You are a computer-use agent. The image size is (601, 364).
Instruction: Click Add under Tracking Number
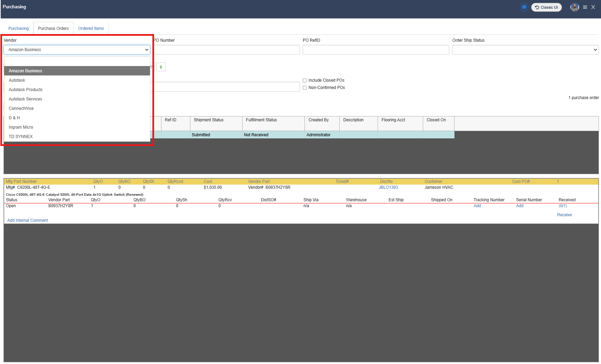click(477, 206)
